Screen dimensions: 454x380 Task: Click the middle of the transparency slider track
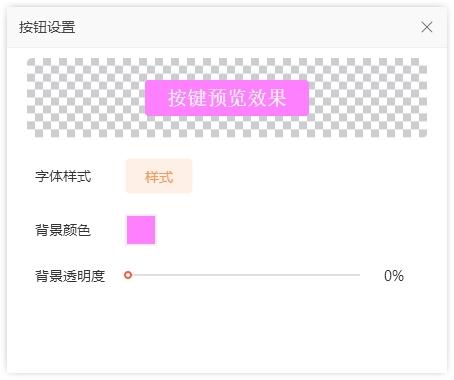pos(243,275)
